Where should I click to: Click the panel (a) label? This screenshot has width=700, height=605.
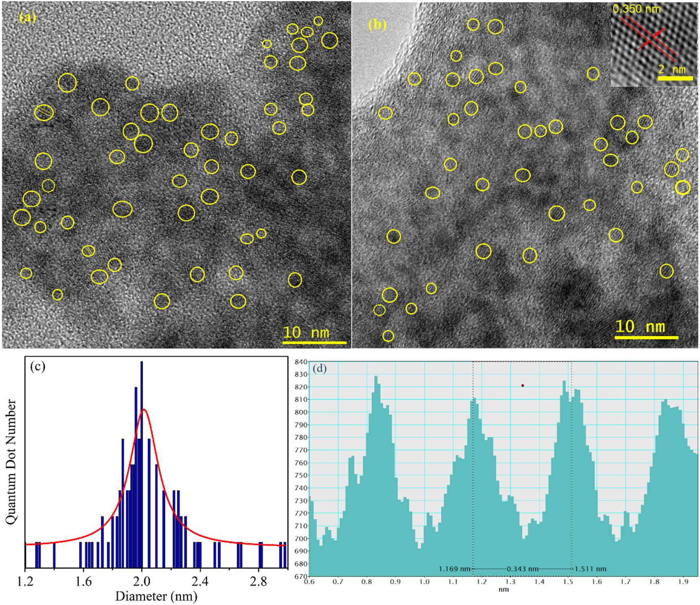28,17
